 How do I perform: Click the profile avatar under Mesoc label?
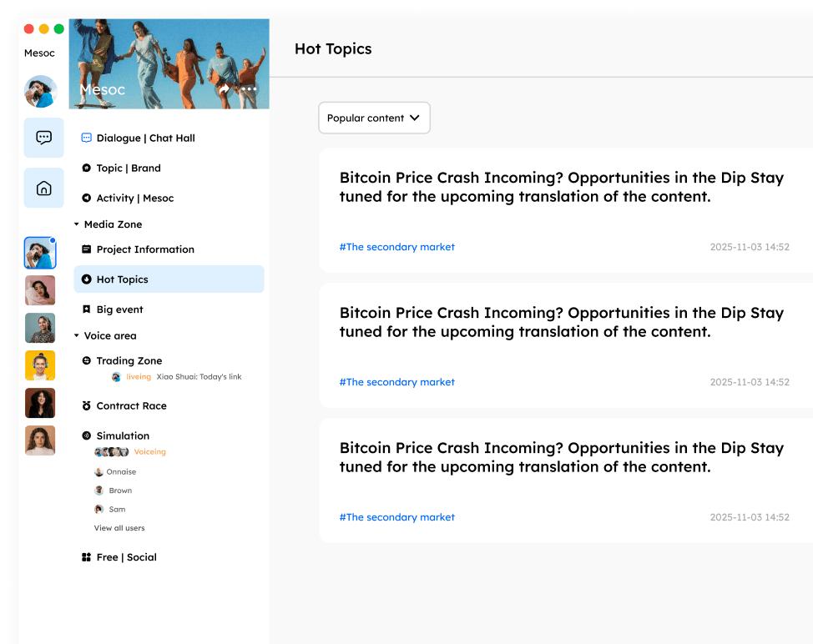[x=40, y=92]
